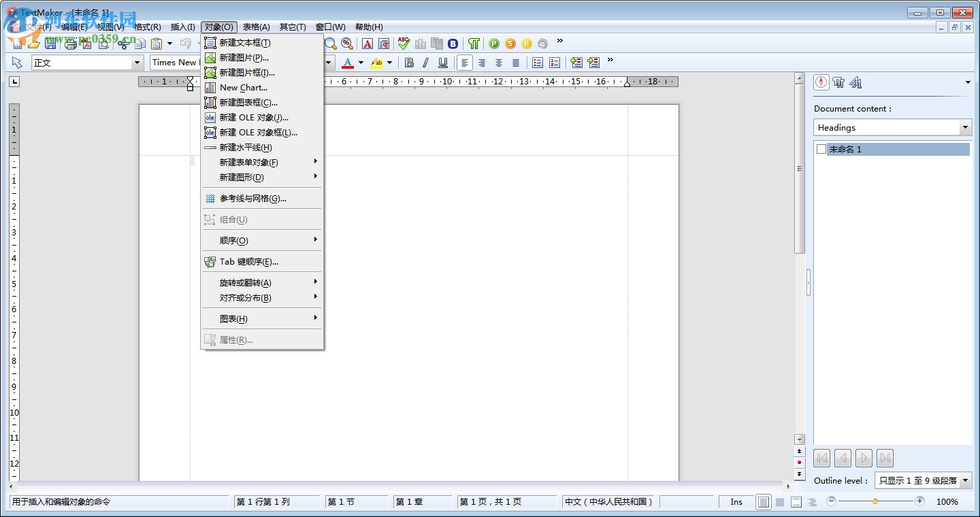Click 新建水平线(H) in the menu

[245, 147]
